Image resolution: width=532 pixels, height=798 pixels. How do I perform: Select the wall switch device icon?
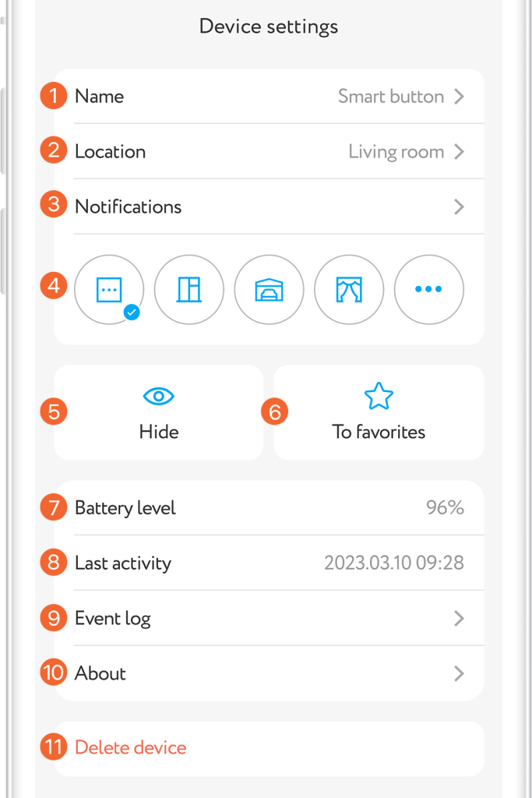[109, 289]
